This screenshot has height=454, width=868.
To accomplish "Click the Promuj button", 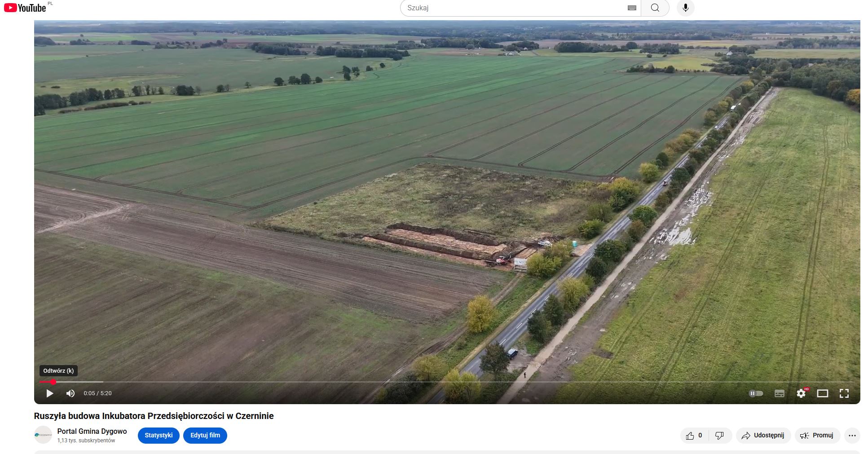I will point(817,436).
